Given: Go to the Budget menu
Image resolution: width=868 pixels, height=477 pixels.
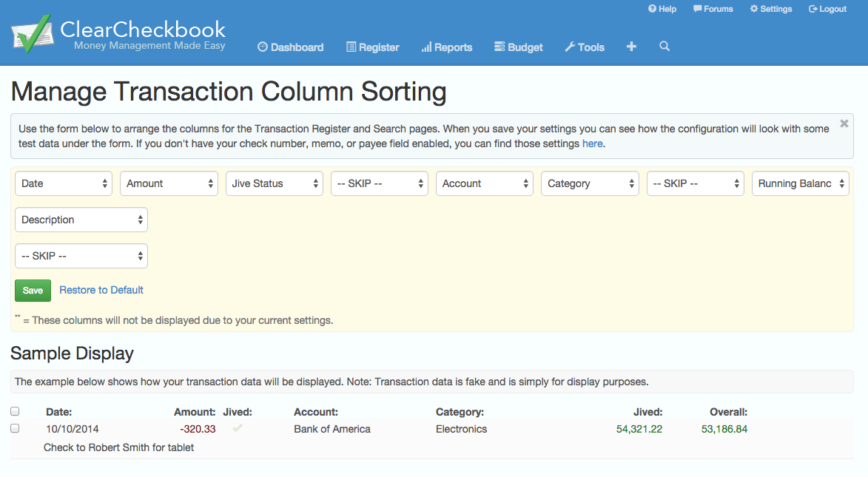Looking at the screenshot, I should pyautogui.click(x=518, y=47).
